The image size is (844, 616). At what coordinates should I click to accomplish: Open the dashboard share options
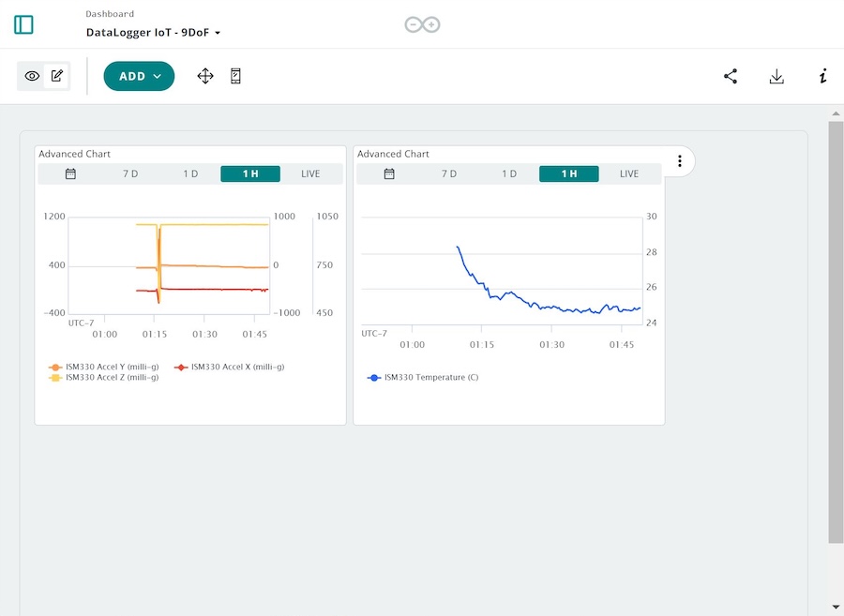point(731,76)
